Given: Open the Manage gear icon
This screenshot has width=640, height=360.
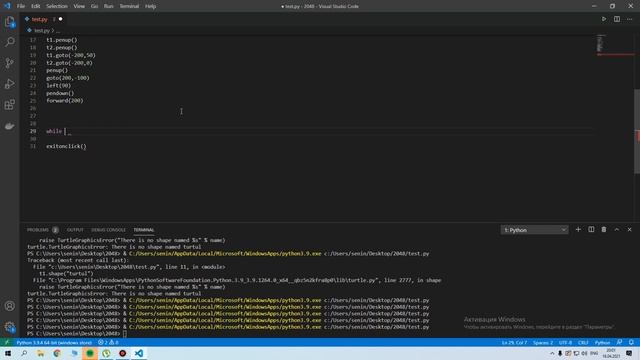Looking at the screenshot, I should [x=10, y=327].
